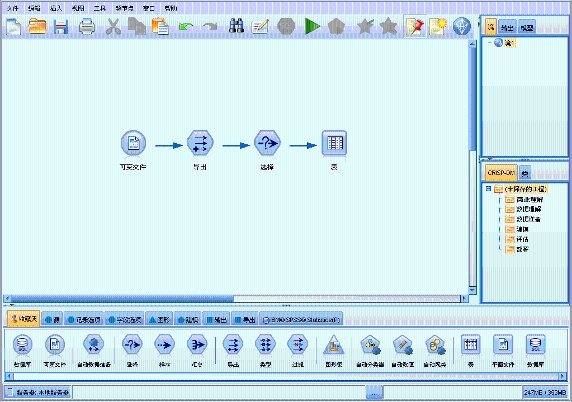Open the Output (输出) manager tab
Viewport: 572px width, 402px height.
[x=507, y=27]
